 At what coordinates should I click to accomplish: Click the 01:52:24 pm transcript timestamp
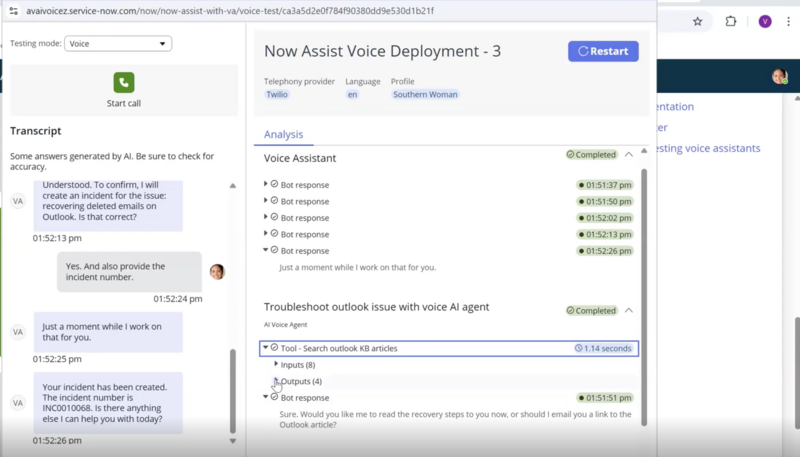pyautogui.click(x=178, y=299)
